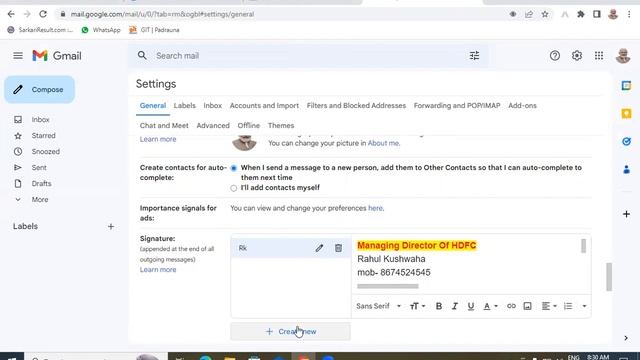Open the Support help icon
The height and width of the screenshot is (360, 640).
tap(555, 56)
